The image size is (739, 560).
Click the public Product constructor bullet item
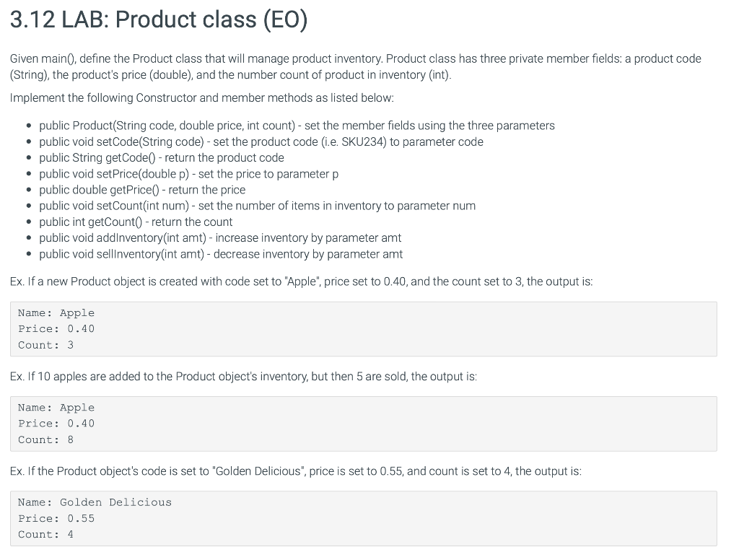point(297,126)
